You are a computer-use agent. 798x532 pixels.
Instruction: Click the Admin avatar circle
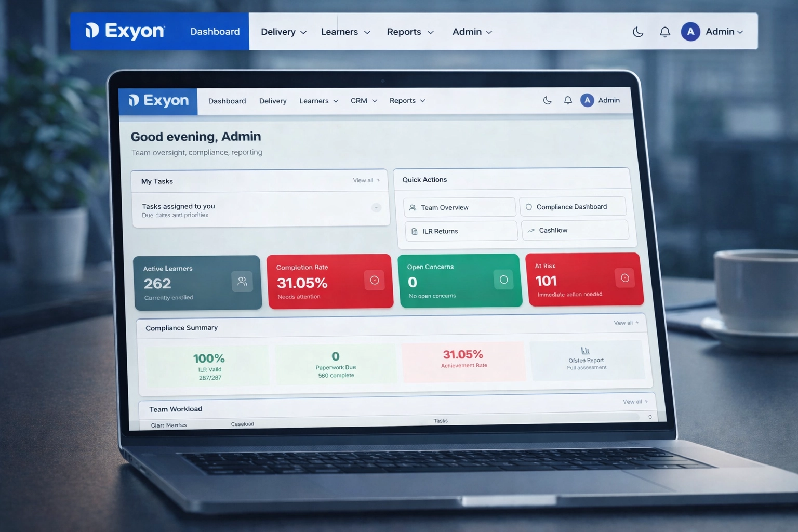click(x=587, y=100)
